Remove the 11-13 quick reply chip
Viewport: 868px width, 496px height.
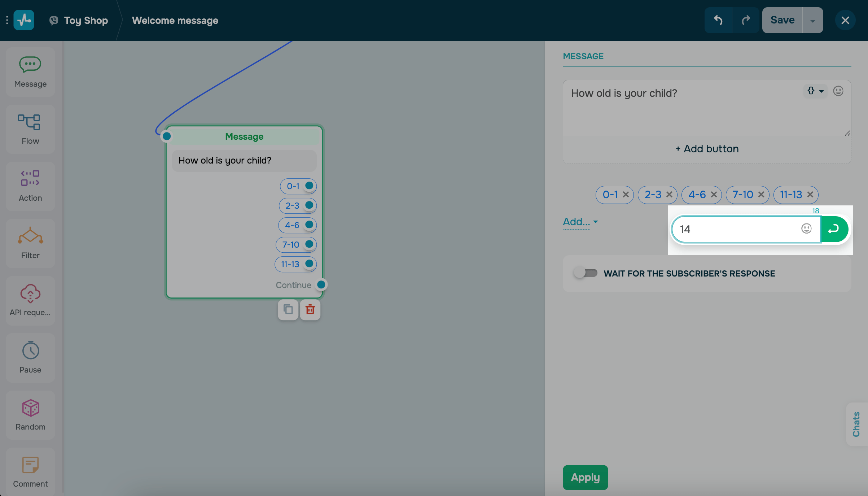[810, 195]
